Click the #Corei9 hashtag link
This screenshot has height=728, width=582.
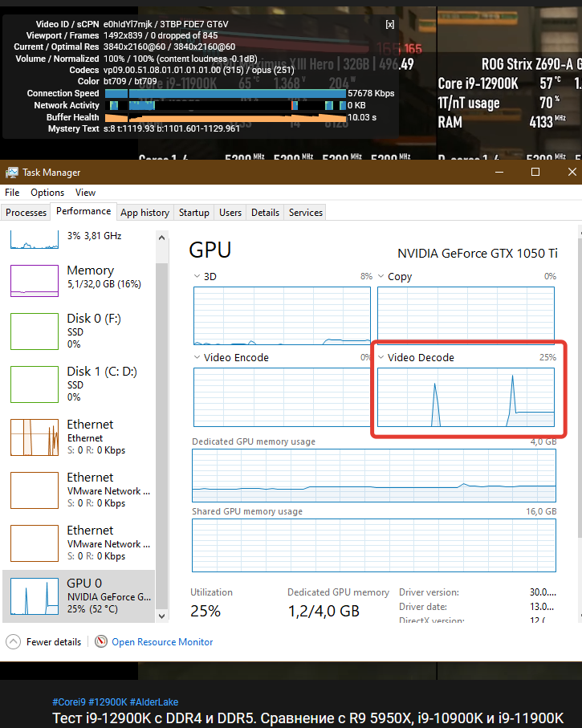[69, 702]
